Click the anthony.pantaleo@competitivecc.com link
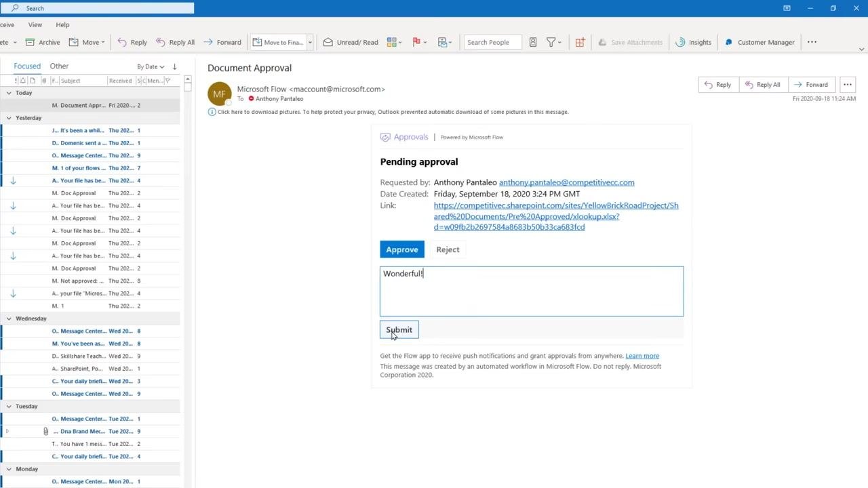 (x=567, y=182)
